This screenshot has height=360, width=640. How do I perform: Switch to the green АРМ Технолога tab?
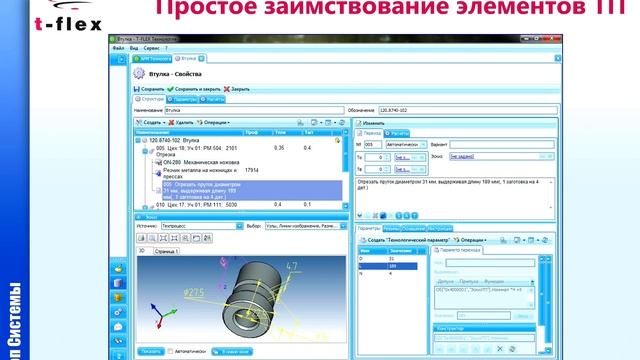point(153,59)
